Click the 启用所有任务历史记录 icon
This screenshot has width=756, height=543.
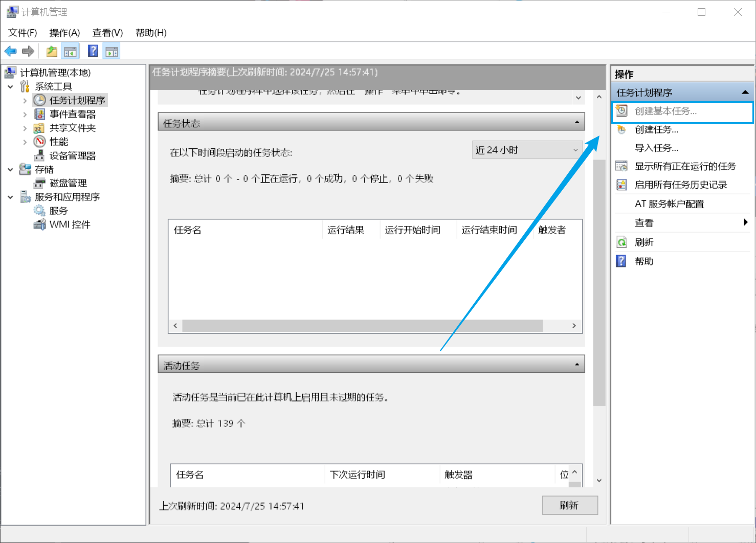coord(621,185)
